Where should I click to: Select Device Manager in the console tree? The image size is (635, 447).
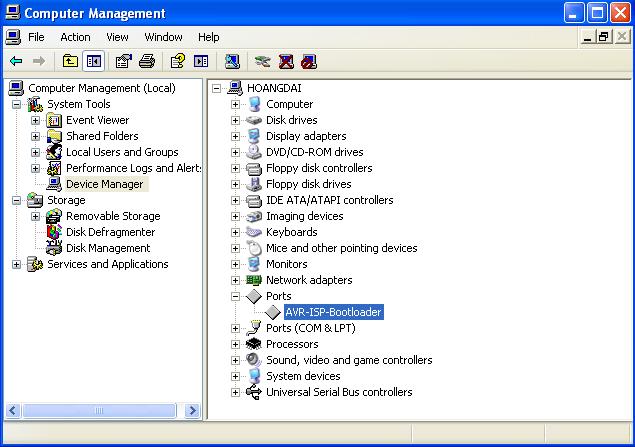(105, 184)
